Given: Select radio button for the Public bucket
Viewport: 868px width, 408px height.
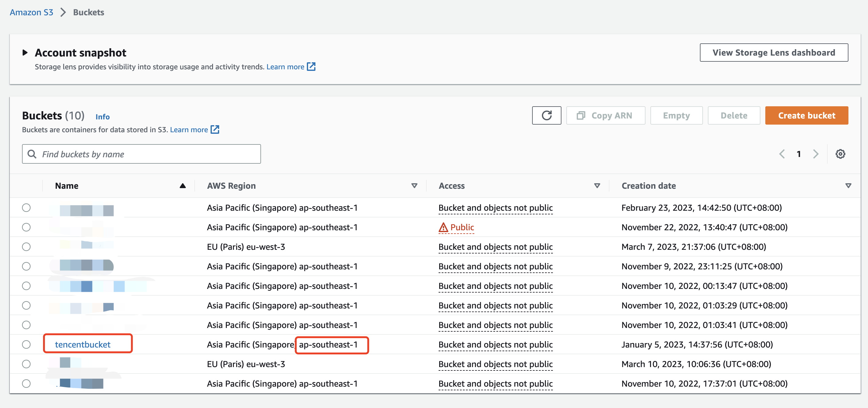Looking at the screenshot, I should 26,227.
